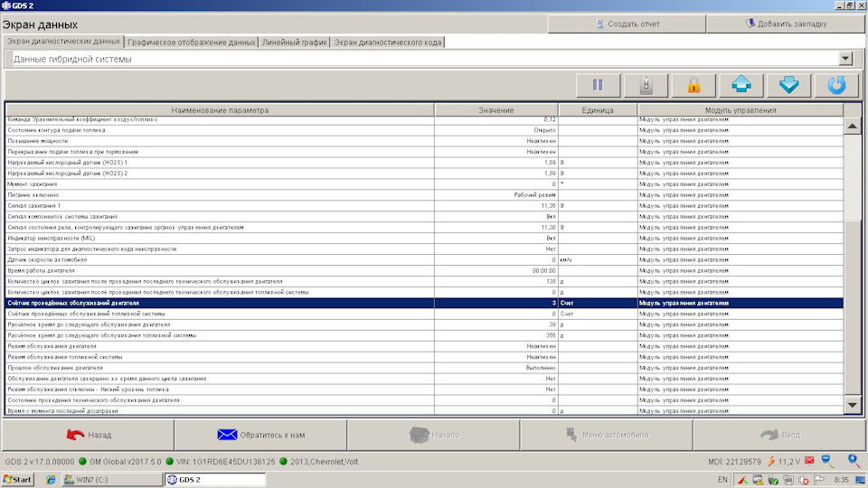Switch to WIN7 (C:) taskbar window
The image size is (868, 488).
point(112,480)
